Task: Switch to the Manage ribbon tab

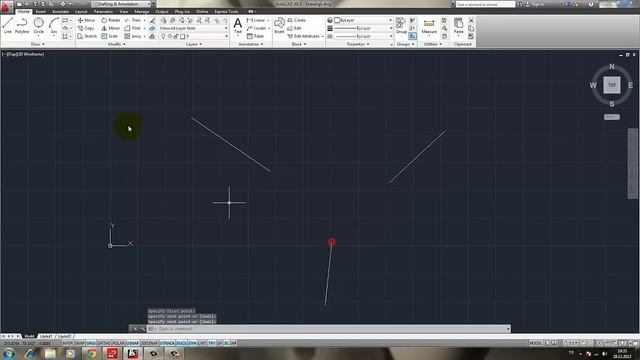Action: click(x=142, y=11)
